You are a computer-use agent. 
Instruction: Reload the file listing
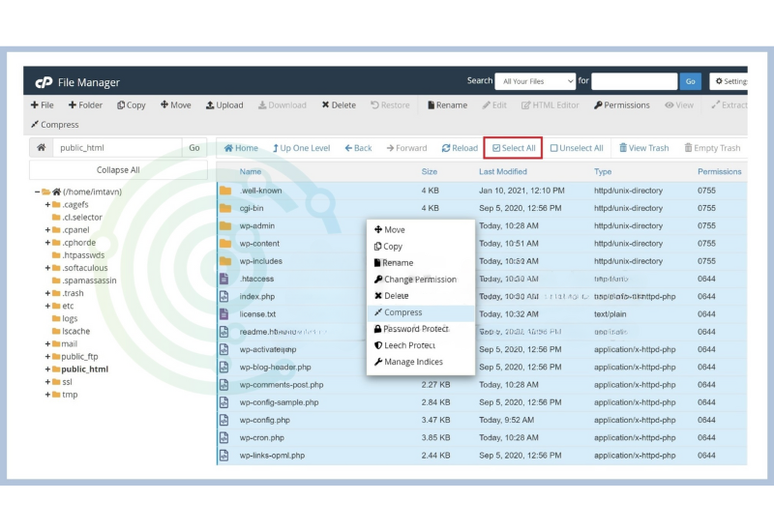(460, 148)
